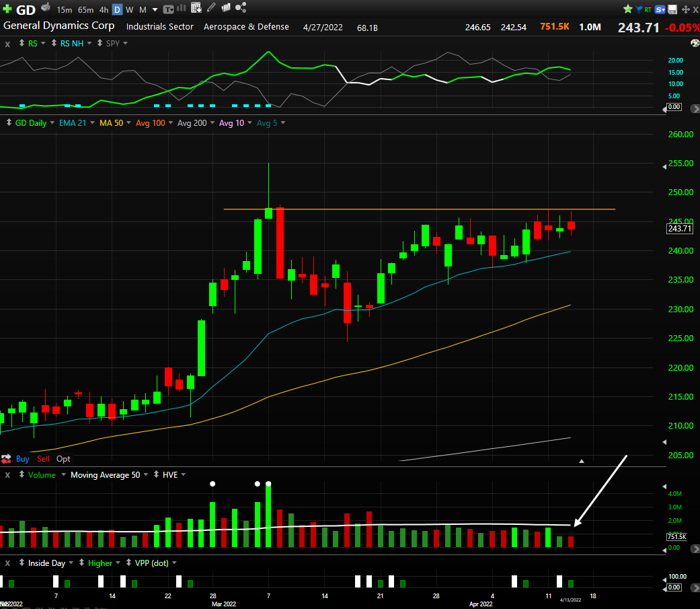Open the EMA 21 dropdown arrow
The image size is (700, 609).
pos(92,122)
